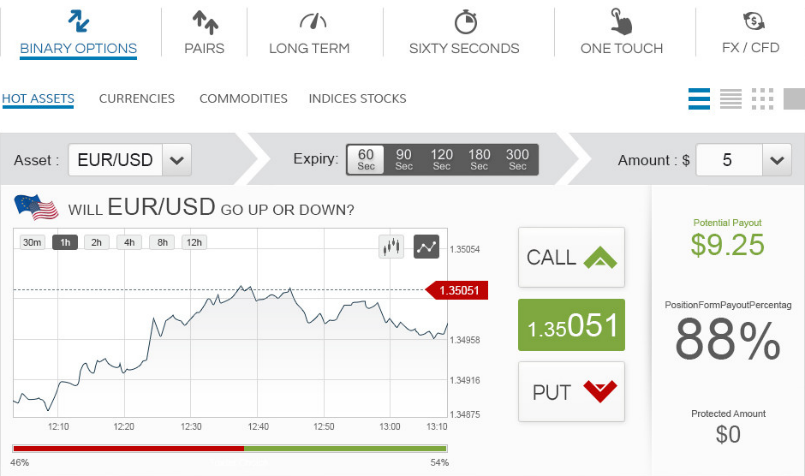
Task: Set chart timeframe to 4h
Action: click(x=129, y=242)
